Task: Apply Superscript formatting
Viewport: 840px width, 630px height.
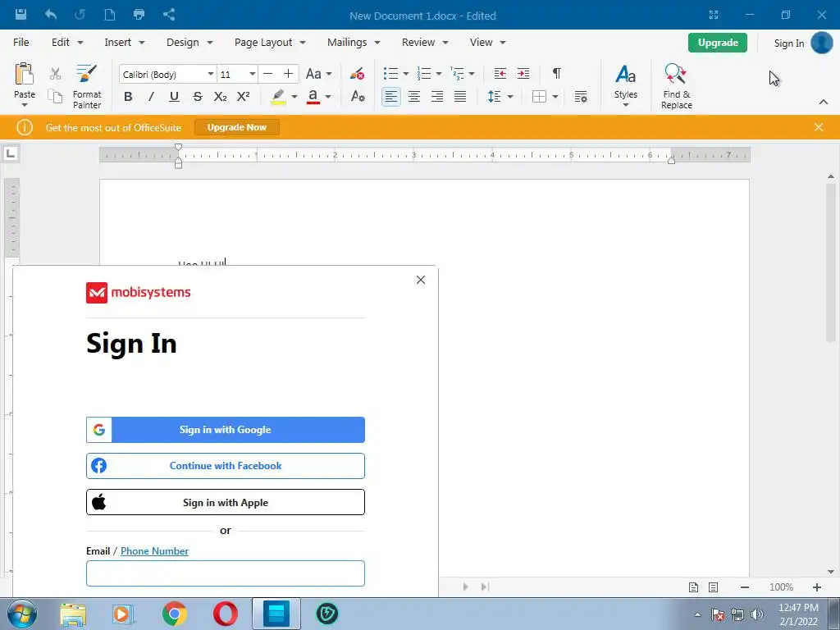Action: point(243,97)
